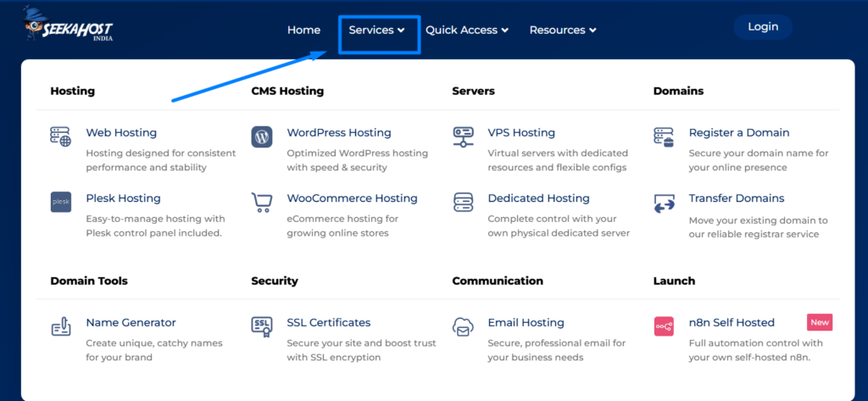Screen dimensions: 868x401
Task: Open the n8n Self Hosted link
Action: pos(732,322)
